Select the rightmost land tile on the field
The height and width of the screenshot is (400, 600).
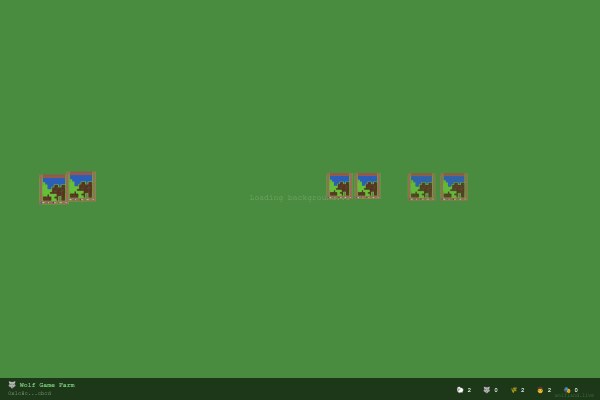pos(454,187)
